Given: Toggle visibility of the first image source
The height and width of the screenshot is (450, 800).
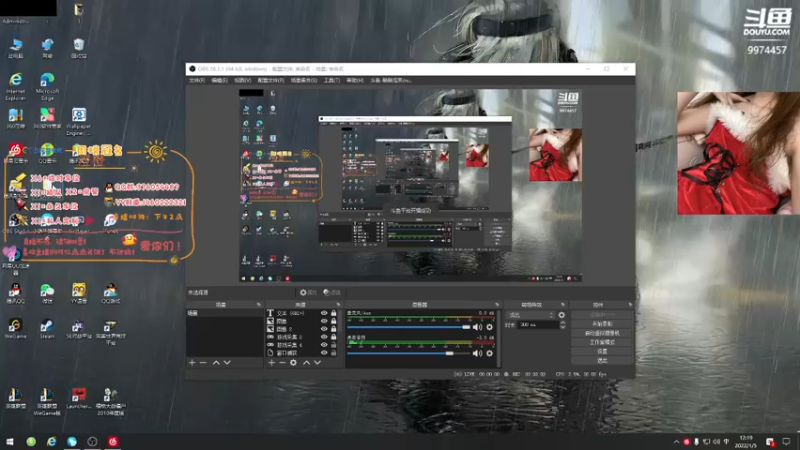Looking at the screenshot, I should pos(324,321).
